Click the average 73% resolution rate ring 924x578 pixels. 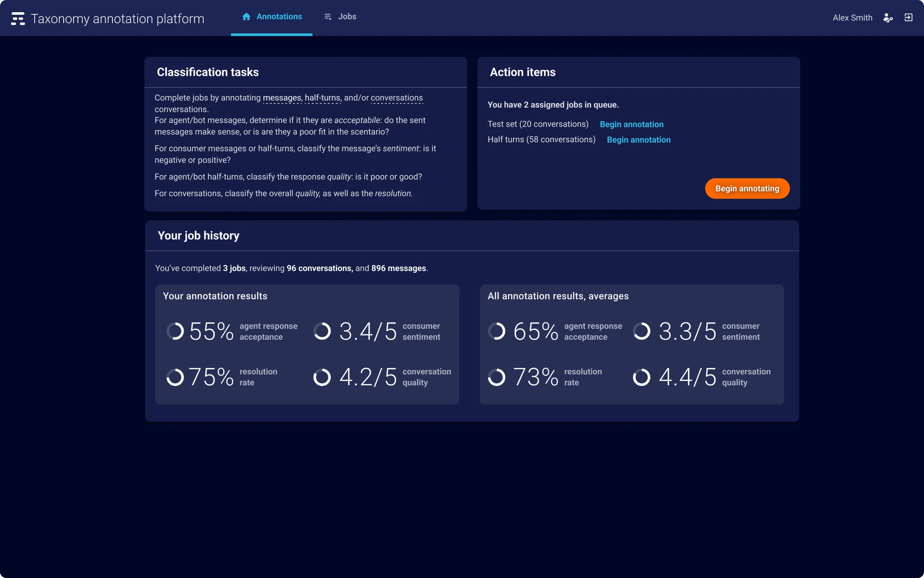click(497, 377)
